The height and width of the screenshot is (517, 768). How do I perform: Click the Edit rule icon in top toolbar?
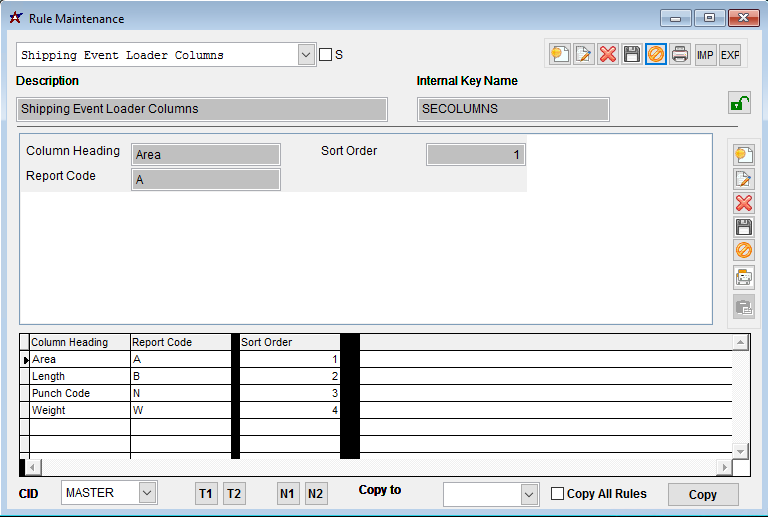tap(583, 54)
